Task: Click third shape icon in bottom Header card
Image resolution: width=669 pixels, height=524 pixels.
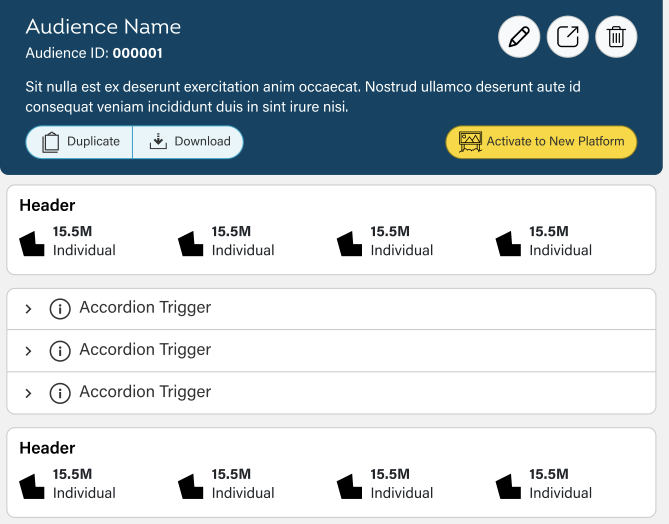Action: tap(350, 485)
